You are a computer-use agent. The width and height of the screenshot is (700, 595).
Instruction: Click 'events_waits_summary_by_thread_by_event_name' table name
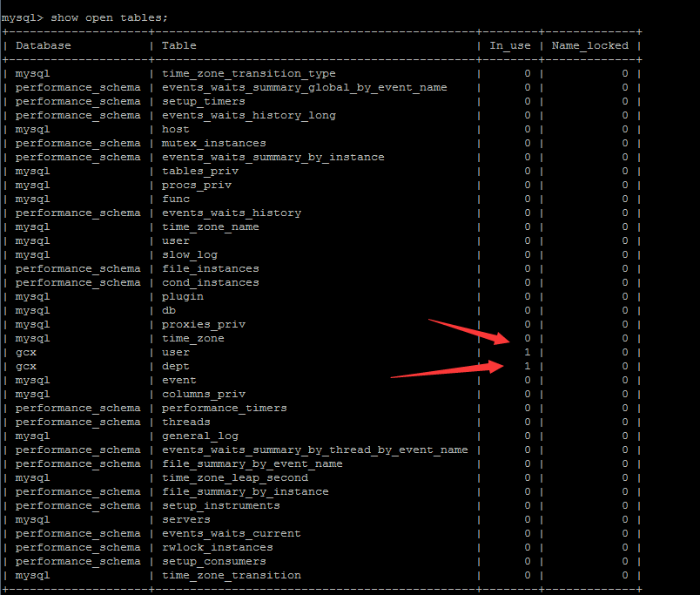click(314, 450)
